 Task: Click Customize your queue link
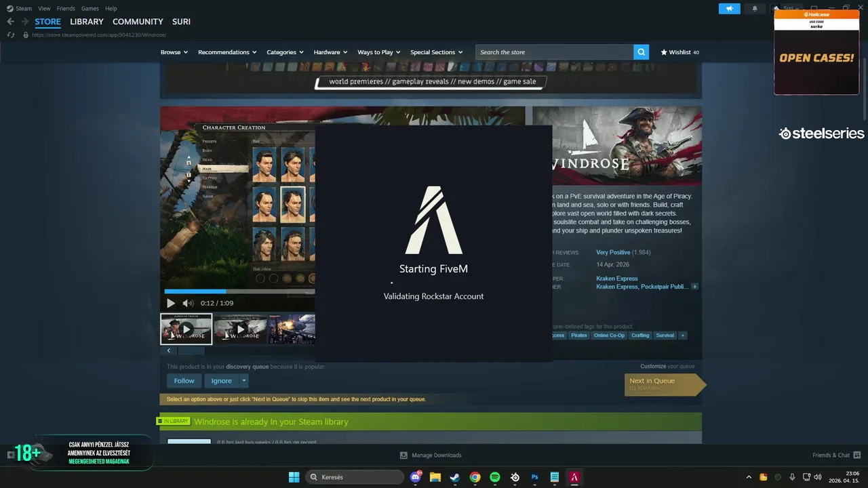click(x=667, y=367)
